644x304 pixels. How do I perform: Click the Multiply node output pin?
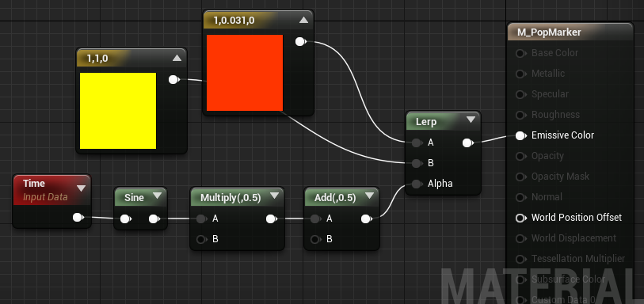click(x=271, y=219)
